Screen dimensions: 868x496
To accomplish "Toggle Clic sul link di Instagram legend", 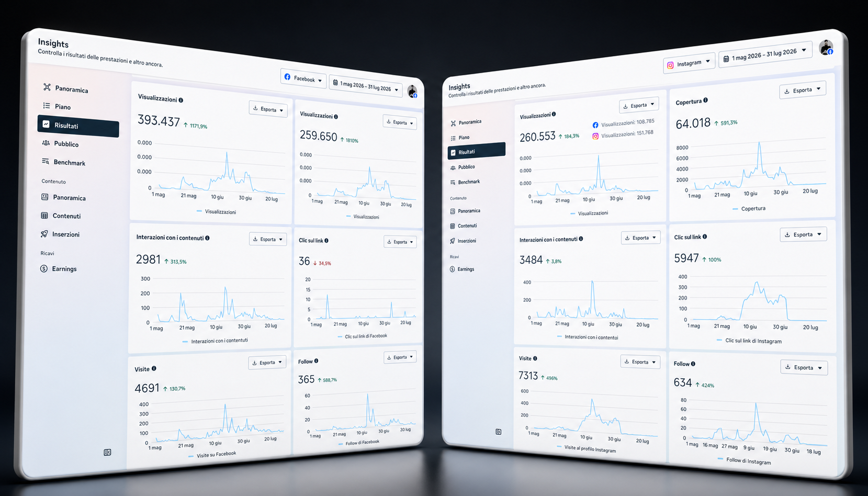I will [749, 341].
